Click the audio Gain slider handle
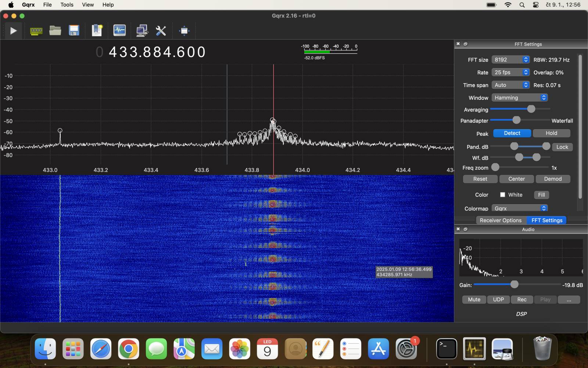This screenshot has width=588, height=368. pyautogui.click(x=514, y=284)
